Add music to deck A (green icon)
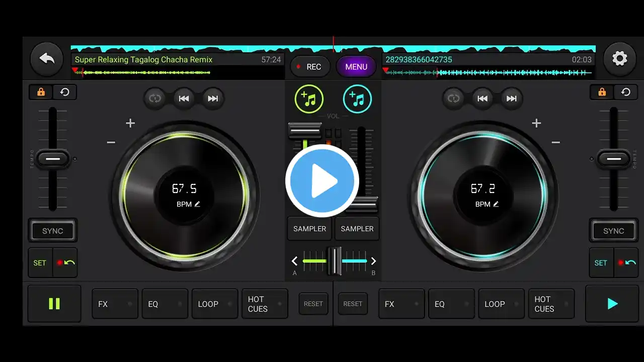This screenshot has width=644, height=362. [x=309, y=99]
